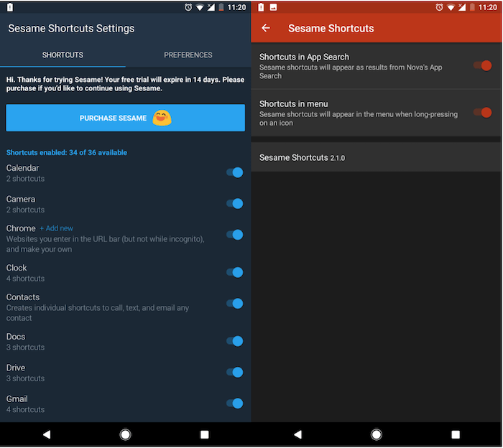Open the Docs shortcuts entry
This screenshot has width=503, height=448.
click(x=126, y=342)
